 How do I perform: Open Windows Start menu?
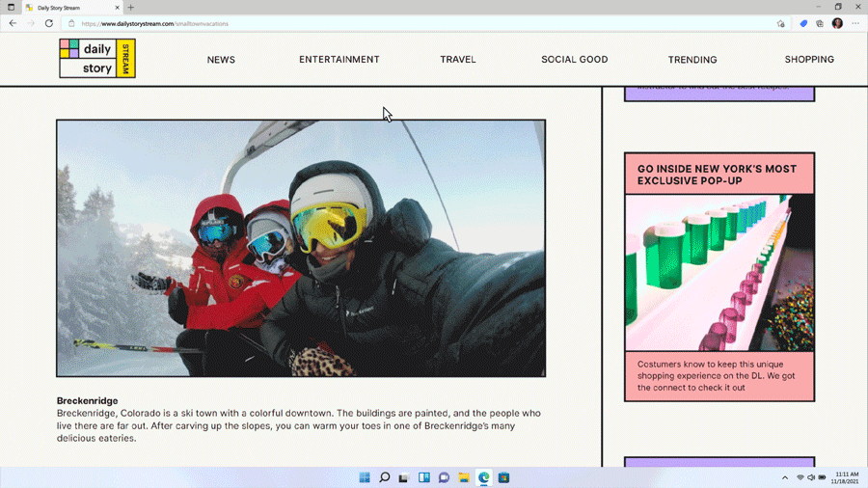[x=365, y=477]
